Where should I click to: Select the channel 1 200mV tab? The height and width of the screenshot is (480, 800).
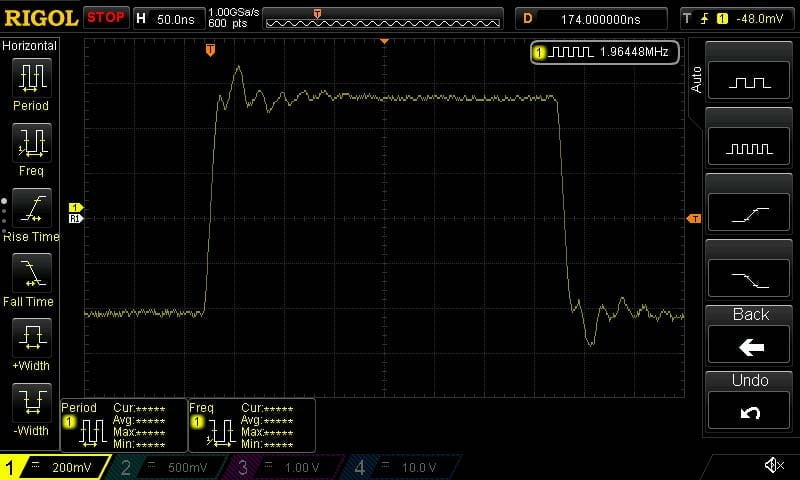[55, 467]
